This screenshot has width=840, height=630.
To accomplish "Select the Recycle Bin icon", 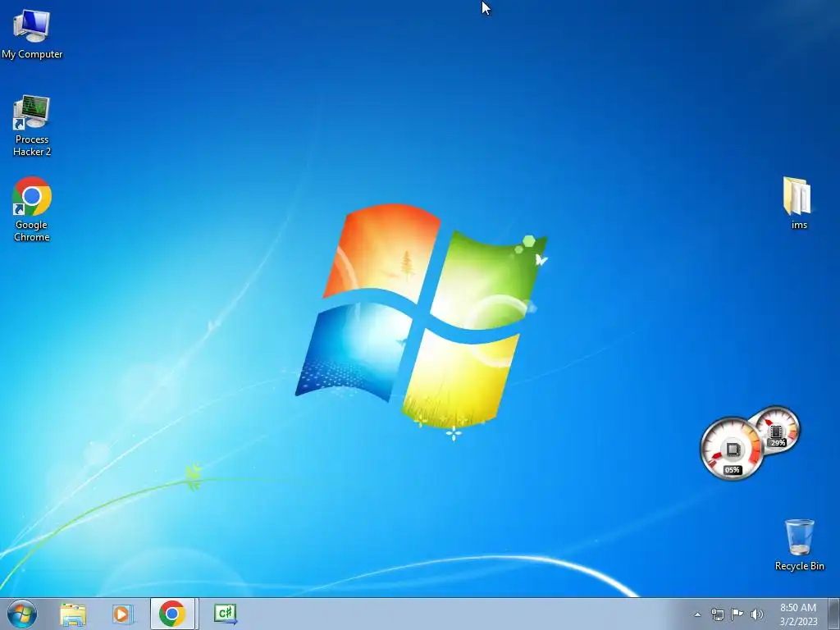I will click(799, 544).
